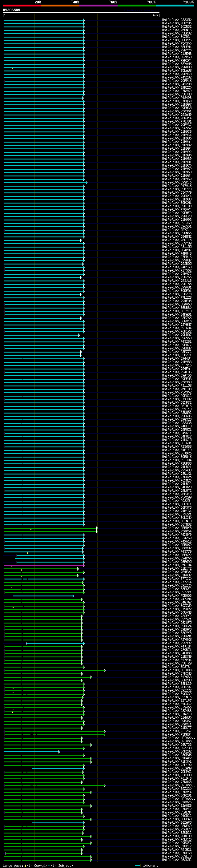Screen dimensions: 197x868
Task: Select the UniRef100_C4GJA7 label
Action: (x=177, y=603)
